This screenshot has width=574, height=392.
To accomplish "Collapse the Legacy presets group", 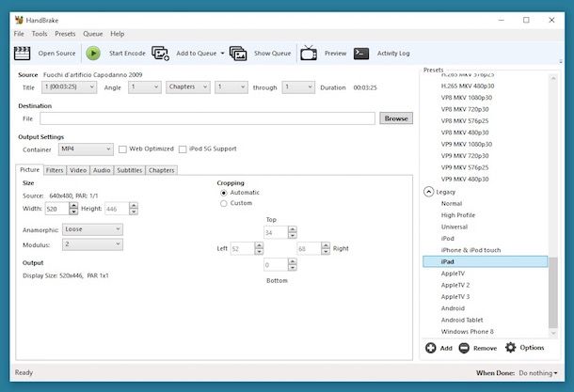I will point(429,191).
